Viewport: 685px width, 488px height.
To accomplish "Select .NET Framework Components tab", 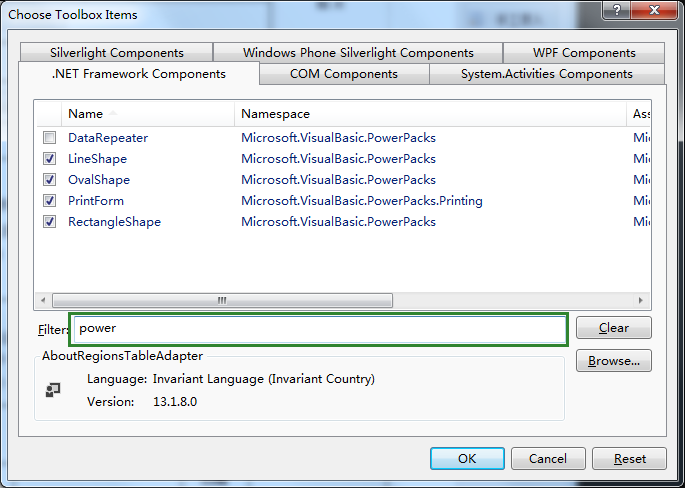I will tap(139, 73).
